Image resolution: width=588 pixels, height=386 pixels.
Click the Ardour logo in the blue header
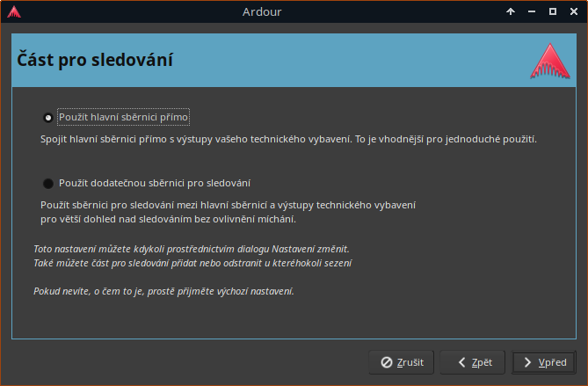point(549,62)
